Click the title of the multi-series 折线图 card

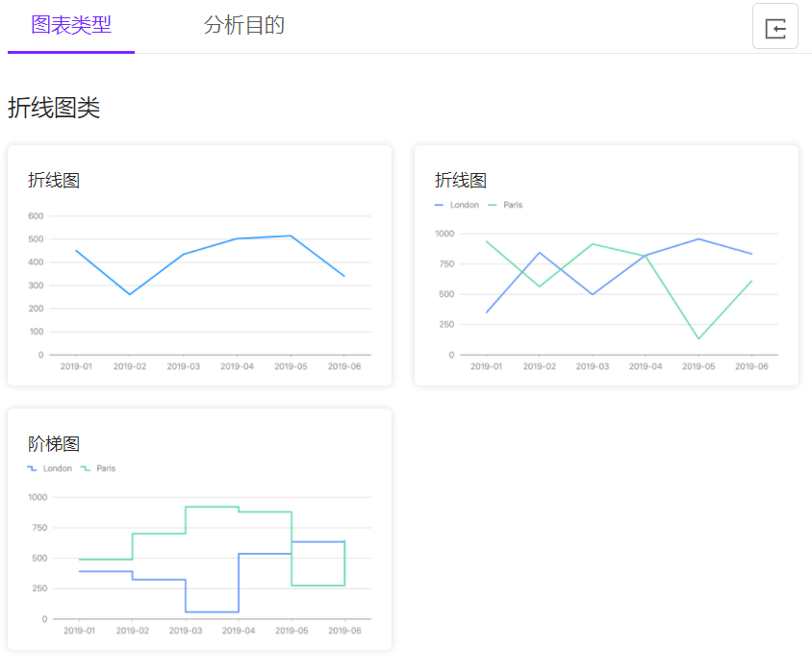click(x=461, y=180)
